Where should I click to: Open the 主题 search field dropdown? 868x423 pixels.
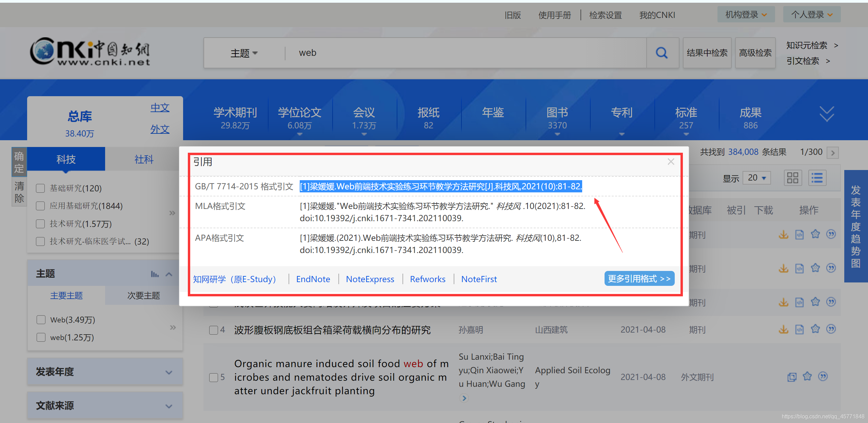[x=244, y=53]
